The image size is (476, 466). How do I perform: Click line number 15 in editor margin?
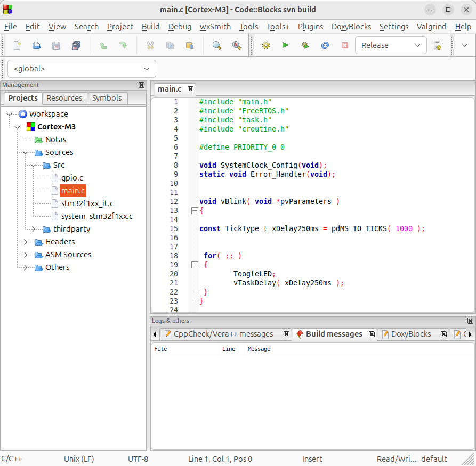[174, 229]
